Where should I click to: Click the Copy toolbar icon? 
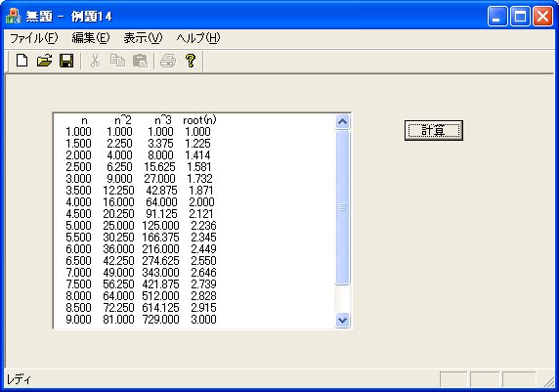pyautogui.click(x=117, y=61)
